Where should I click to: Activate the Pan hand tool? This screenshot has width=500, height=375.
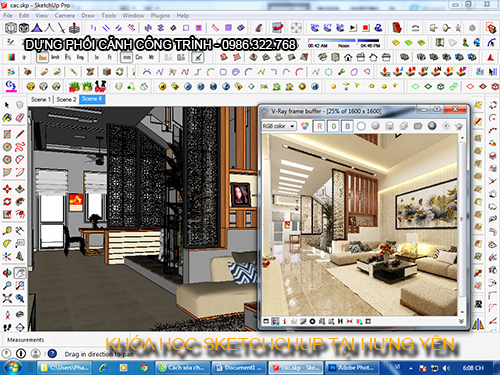point(20,273)
